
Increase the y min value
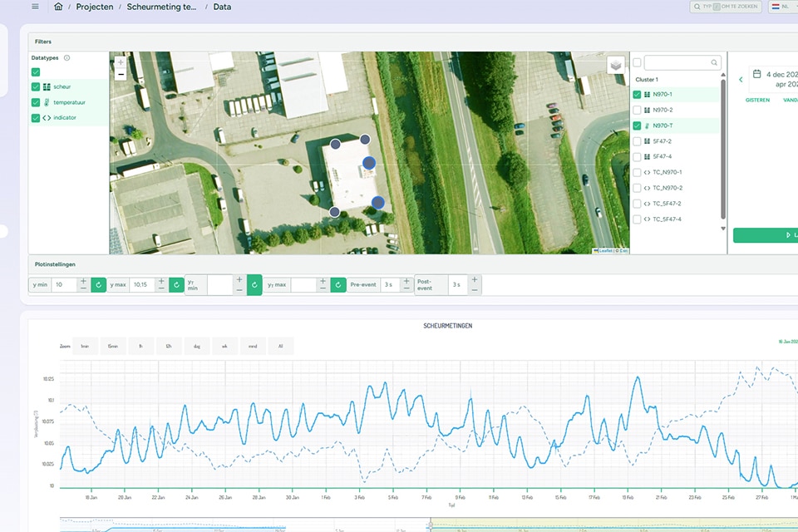point(83,281)
